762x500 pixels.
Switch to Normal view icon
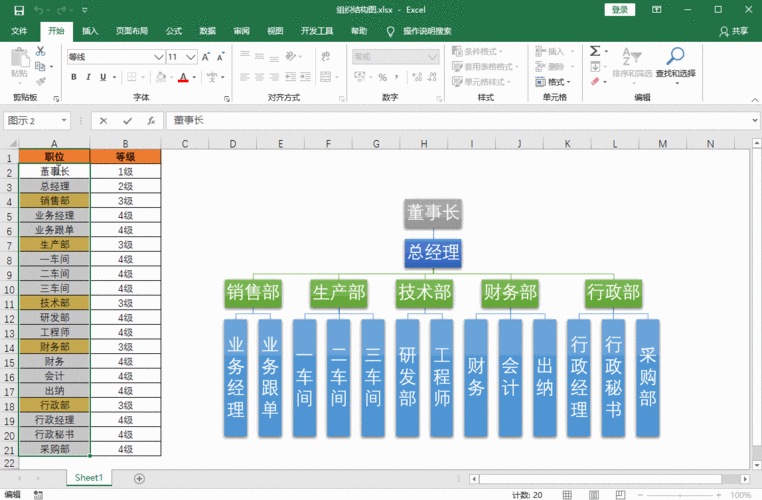pyautogui.click(x=567, y=495)
